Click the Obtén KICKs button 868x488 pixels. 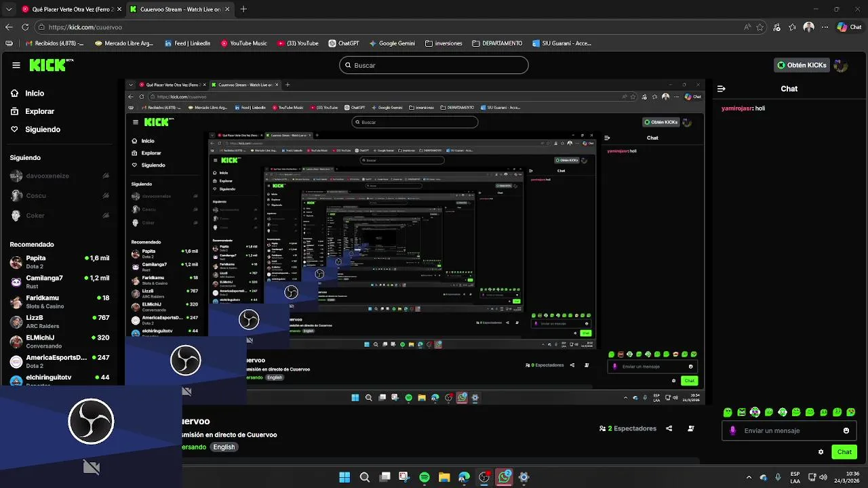(x=802, y=65)
